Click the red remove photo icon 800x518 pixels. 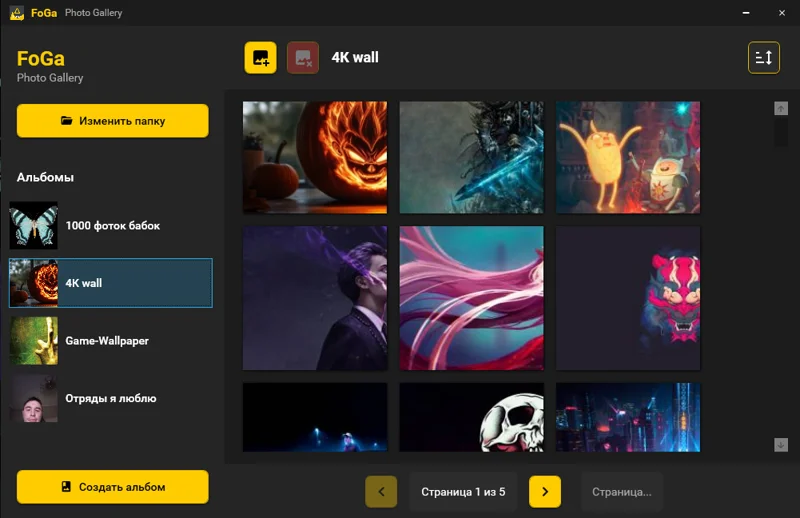coord(303,58)
